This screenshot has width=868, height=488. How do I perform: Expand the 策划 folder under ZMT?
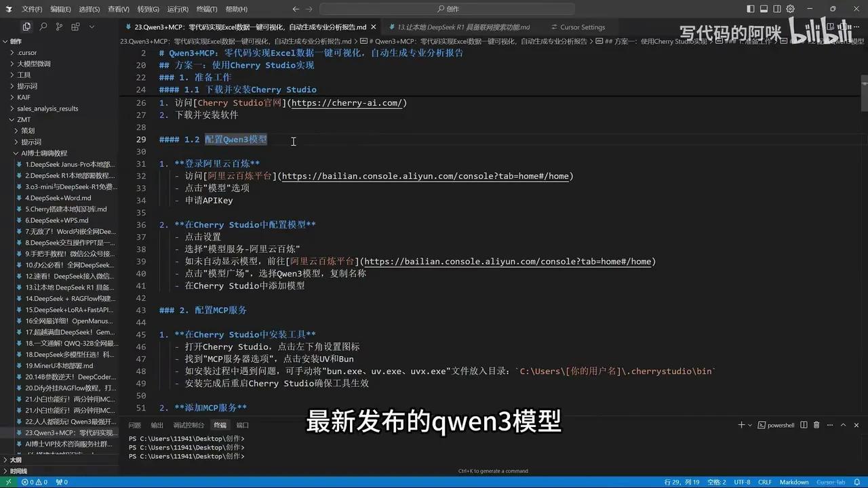tap(27, 130)
